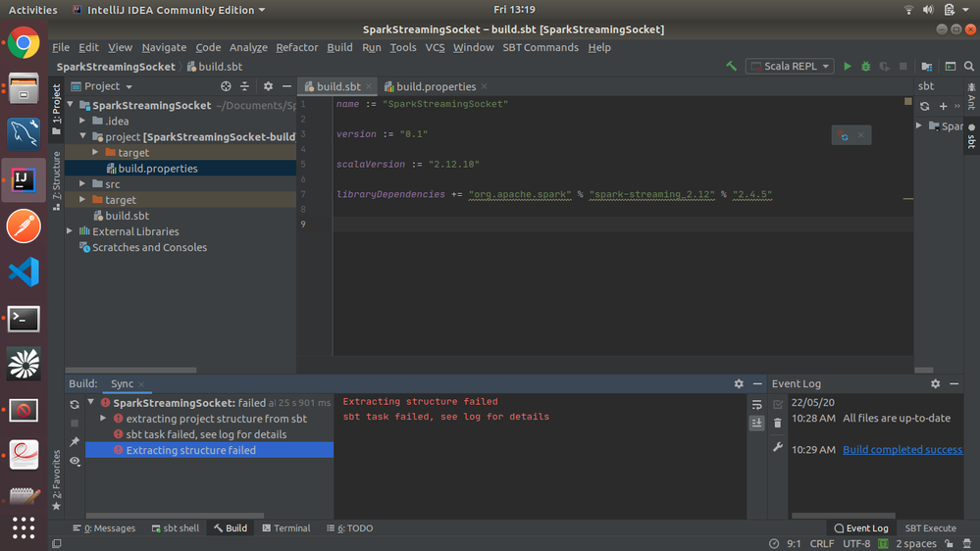This screenshot has width=980, height=551.
Task: Open the Analyze menu
Action: point(248,47)
